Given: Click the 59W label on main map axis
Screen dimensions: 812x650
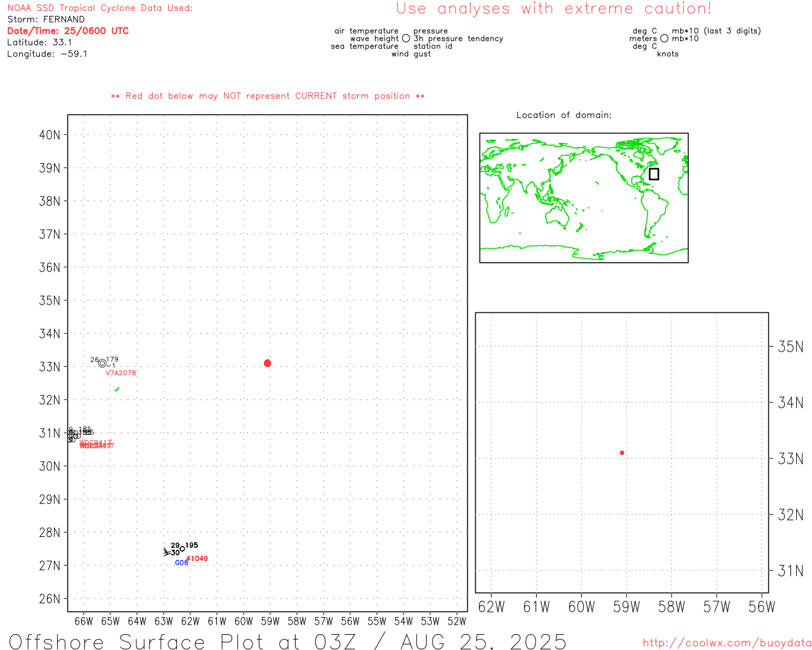Looking at the screenshot, I should coord(270,621).
